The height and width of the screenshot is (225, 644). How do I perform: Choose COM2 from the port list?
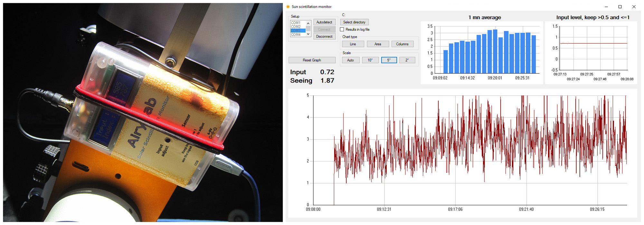[296, 27]
